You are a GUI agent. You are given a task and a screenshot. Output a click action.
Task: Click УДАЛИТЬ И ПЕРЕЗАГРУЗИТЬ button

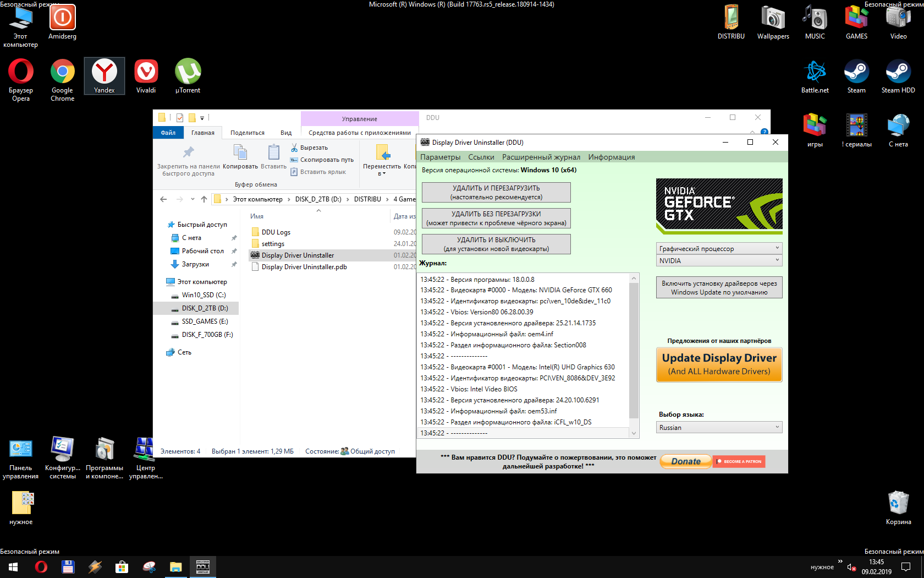coord(496,192)
